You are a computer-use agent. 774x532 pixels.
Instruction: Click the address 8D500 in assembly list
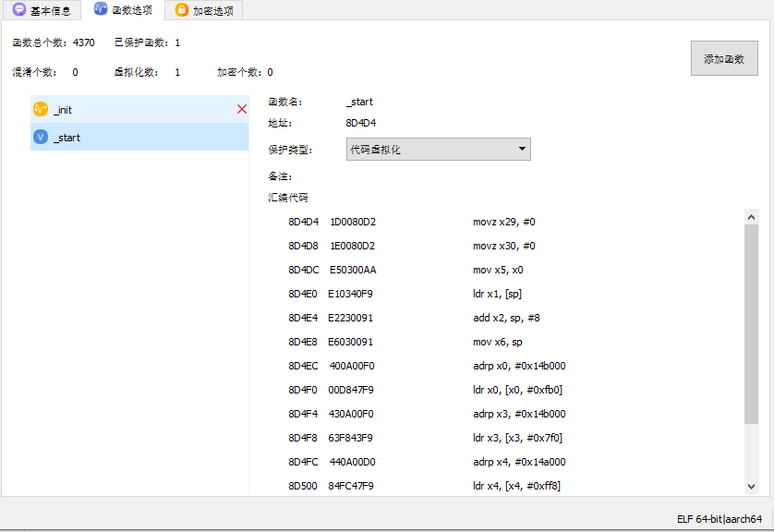(x=303, y=486)
